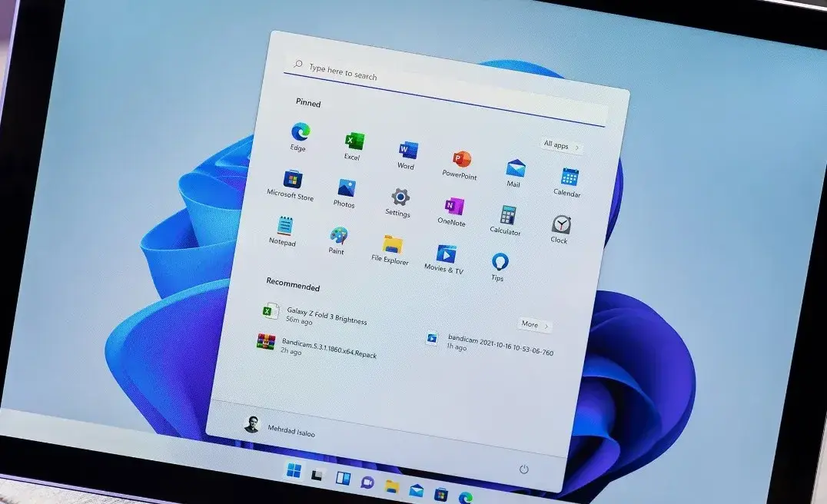Open the pinned Mail app
The width and height of the screenshot is (827, 504).
click(x=515, y=169)
